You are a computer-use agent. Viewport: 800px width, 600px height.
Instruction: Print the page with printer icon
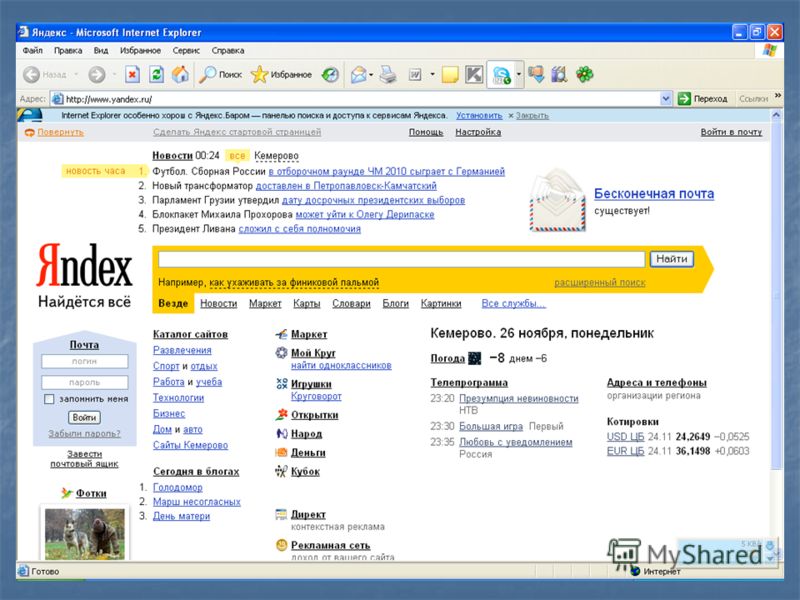coord(388,74)
